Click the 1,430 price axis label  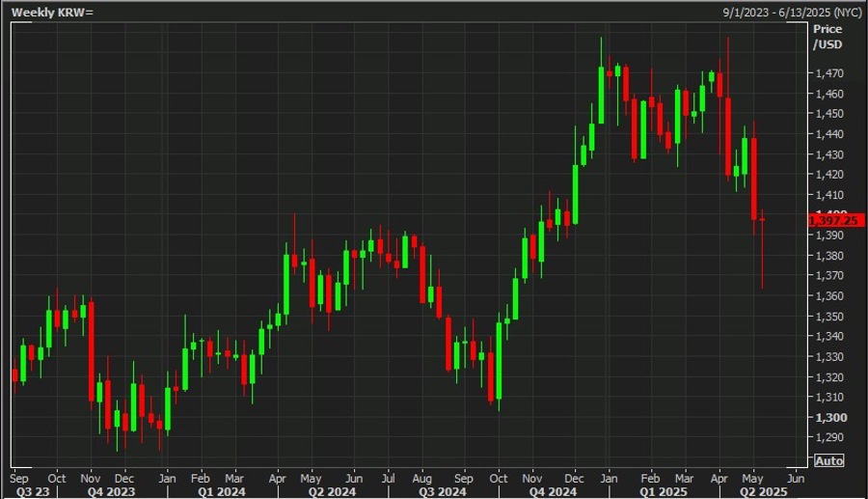tap(828, 154)
